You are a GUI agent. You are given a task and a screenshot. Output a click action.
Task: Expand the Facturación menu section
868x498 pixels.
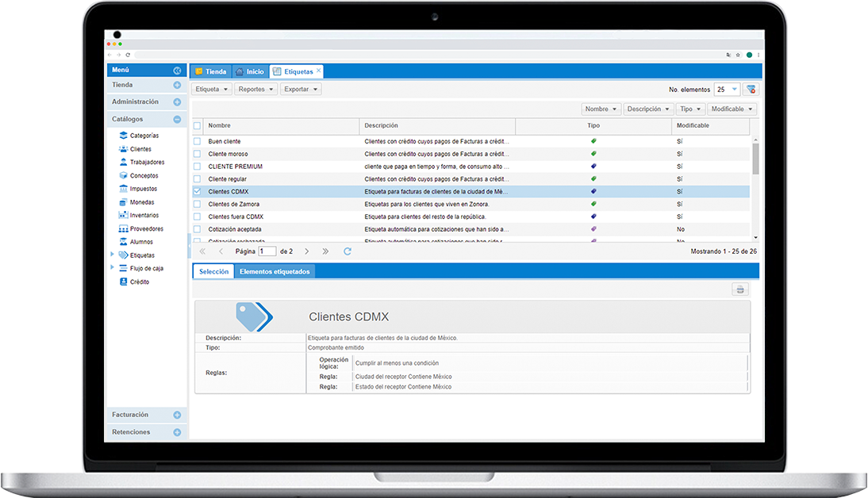point(177,415)
